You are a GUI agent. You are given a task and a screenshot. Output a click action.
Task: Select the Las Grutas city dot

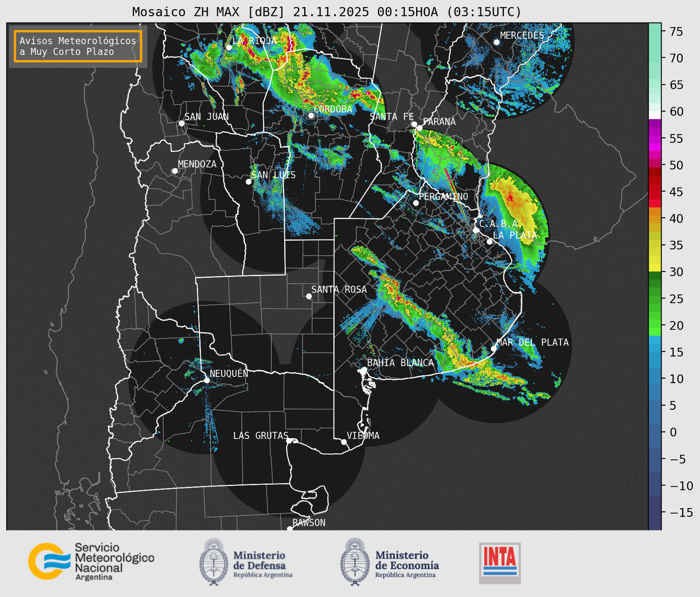tap(289, 441)
